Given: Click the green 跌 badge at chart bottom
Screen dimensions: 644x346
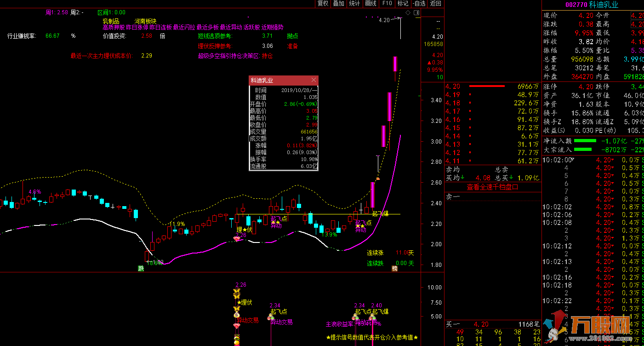Looking at the screenshot, I should (141, 268).
